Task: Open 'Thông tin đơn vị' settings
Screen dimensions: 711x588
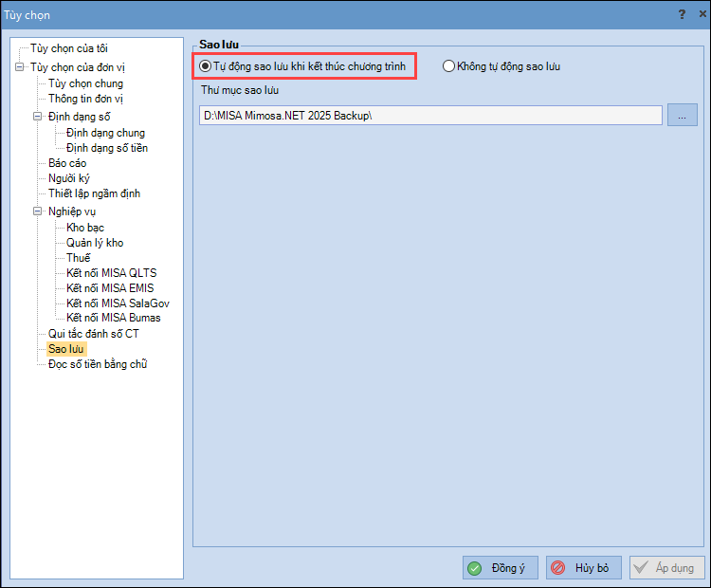Action: pyautogui.click(x=85, y=99)
